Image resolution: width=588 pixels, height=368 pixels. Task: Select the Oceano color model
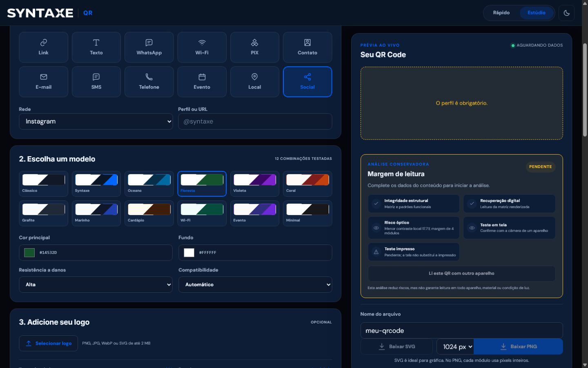click(149, 184)
